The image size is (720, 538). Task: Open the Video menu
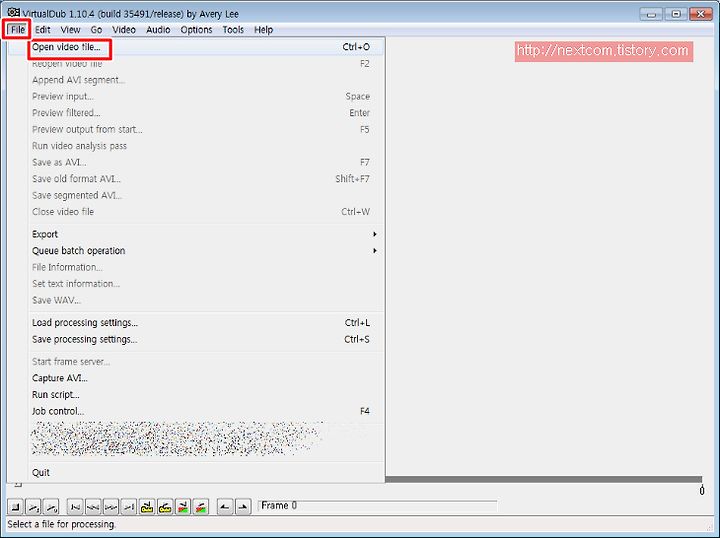point(124,30)
